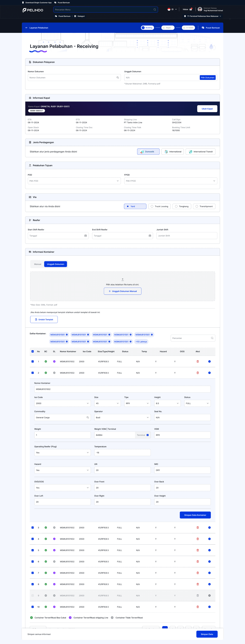Click the +10 Lainnya chip
245x644 pixels.
click(x=141, y=342)
